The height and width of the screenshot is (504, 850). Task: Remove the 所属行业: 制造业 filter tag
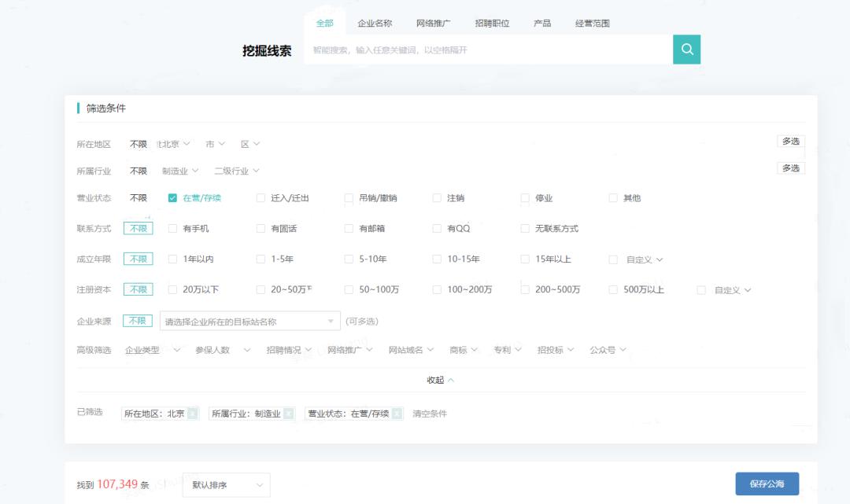click(x=289, y=414)
